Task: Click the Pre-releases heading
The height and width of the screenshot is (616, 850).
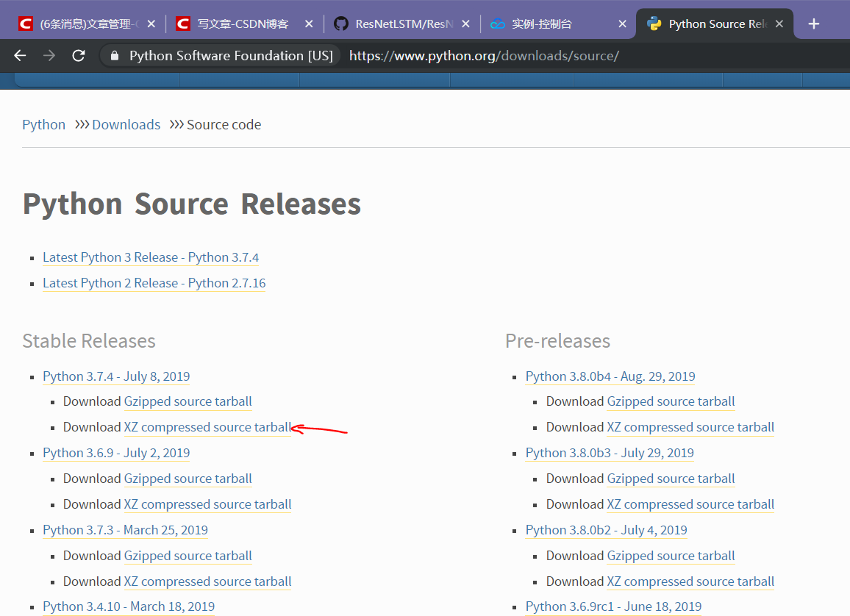Action: pyautogui.click(x=558, y=341)
